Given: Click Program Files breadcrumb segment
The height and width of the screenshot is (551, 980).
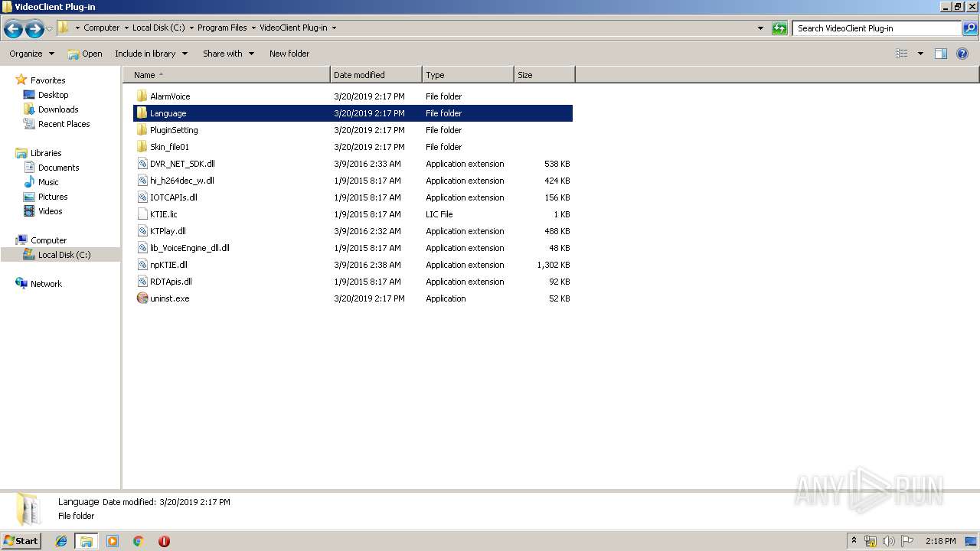Looking at the screenshot, I should pos(222,28).
